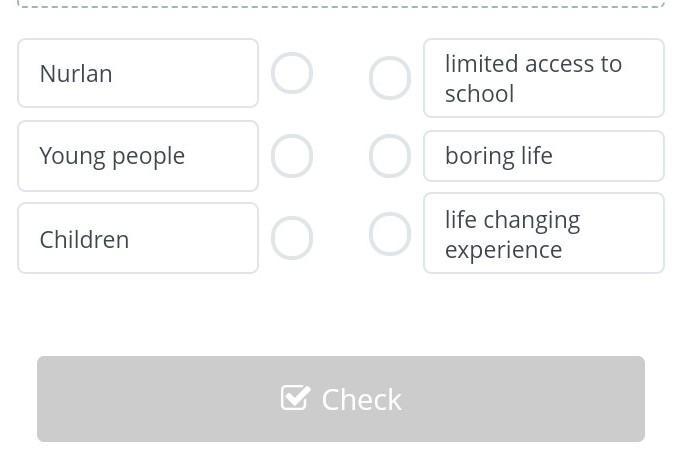Click the dashed border area above the matching list

pyautogui.click(x=341, y=3)
